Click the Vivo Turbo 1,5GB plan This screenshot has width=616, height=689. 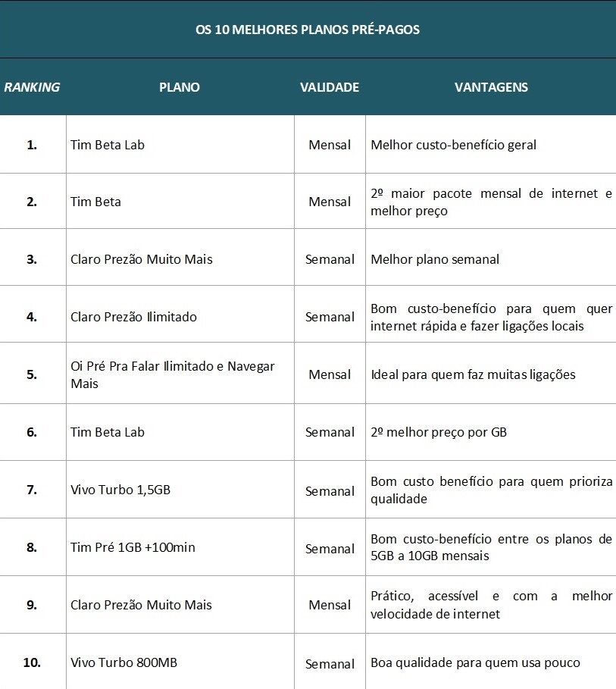click(x=120, y=490)
